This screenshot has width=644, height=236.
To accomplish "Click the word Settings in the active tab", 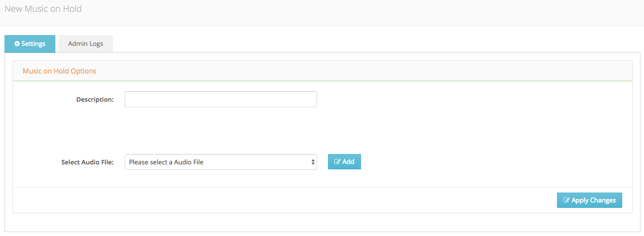I will 33,43.
